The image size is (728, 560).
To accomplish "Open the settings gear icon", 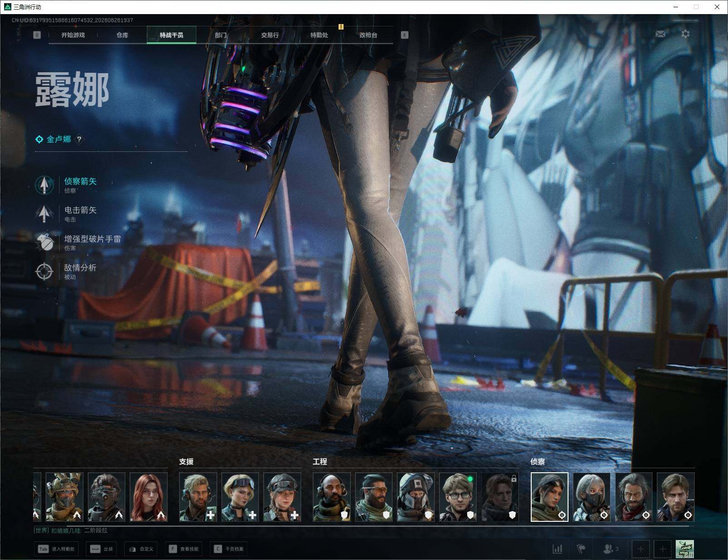I will coord(685,34).
